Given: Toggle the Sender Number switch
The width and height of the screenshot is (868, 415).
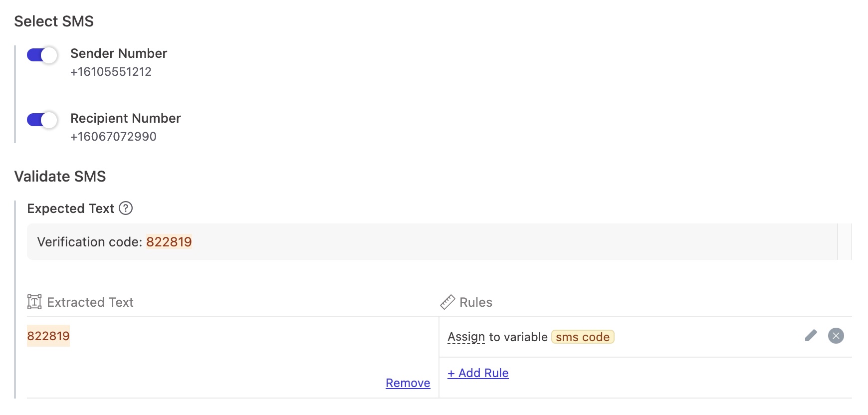Looking at the screenshot, I should coord(42,55).
